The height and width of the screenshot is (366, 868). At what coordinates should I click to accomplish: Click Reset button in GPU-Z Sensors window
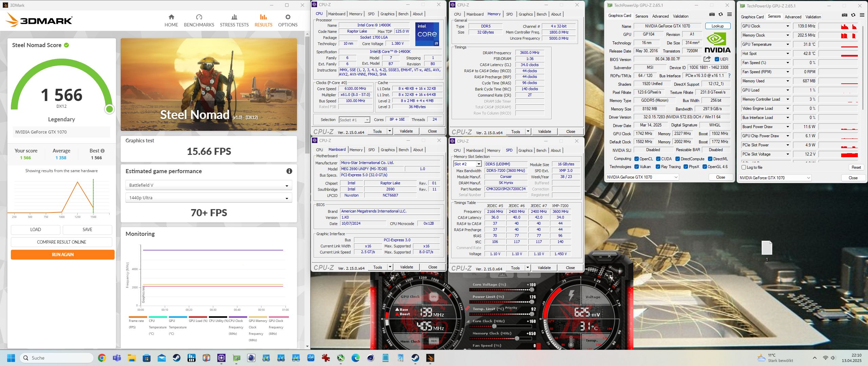(x=856, y=167)
